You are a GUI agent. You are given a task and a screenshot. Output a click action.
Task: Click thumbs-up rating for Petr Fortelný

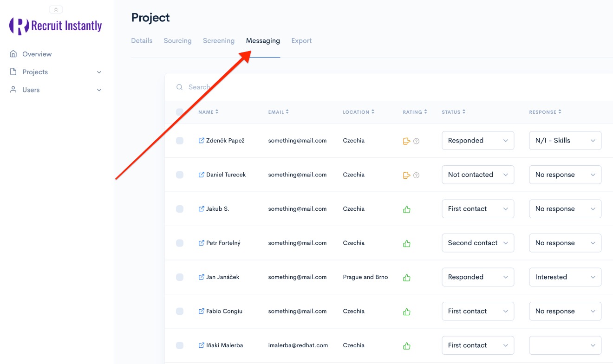click(x=407, y=243)
